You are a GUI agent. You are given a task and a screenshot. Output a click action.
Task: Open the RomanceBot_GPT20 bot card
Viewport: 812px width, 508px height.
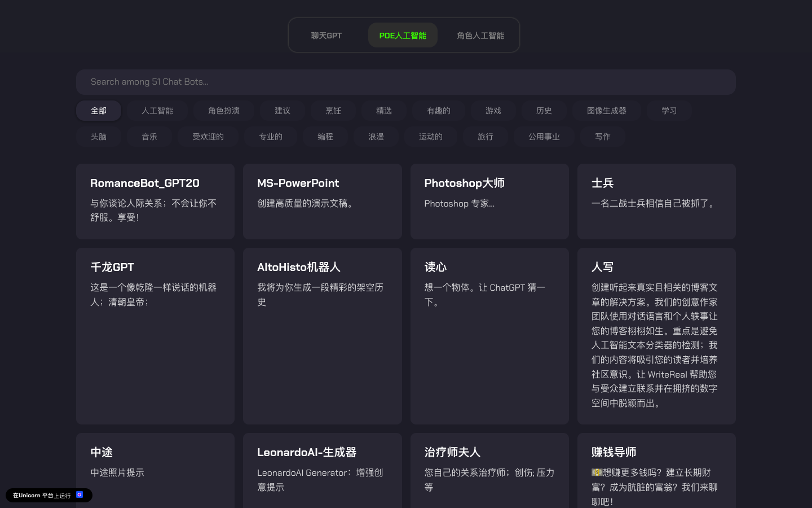pos(155,201)
